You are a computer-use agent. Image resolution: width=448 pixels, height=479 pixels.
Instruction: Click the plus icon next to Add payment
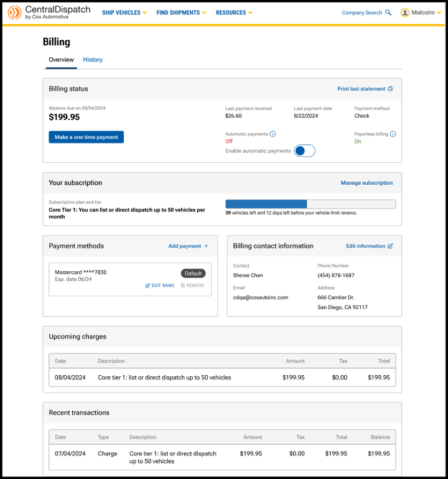point(206,246)
